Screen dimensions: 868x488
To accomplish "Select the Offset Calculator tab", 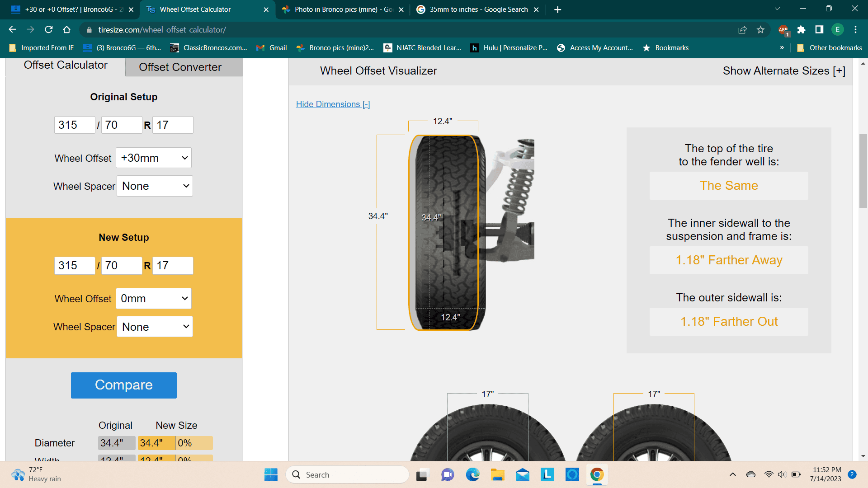I will pos(66,65).
